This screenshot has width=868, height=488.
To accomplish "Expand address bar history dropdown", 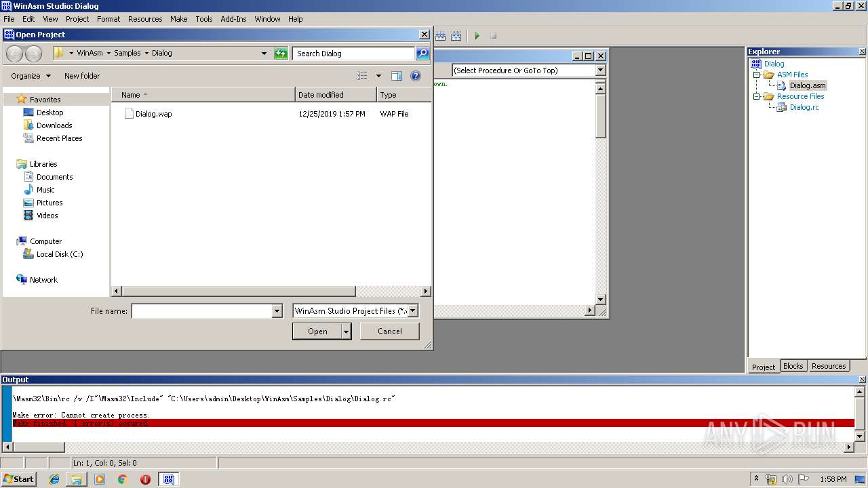I will pyautogui.click(x=264, y=54).
